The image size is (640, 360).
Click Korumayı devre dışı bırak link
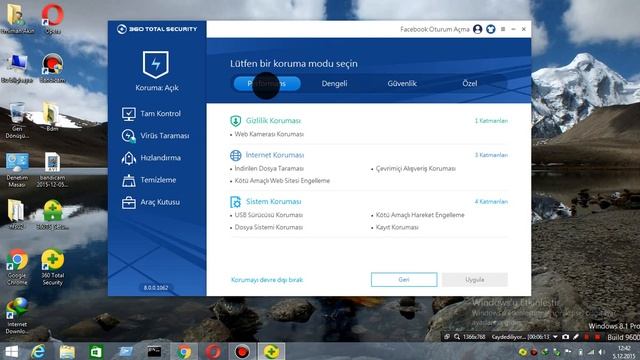tap(267, 280)
